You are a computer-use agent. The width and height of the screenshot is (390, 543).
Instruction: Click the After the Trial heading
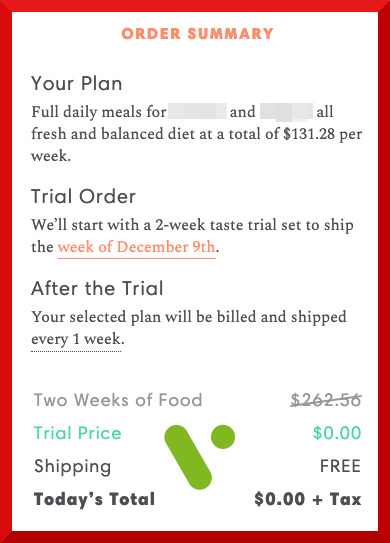pyautogui.click(x=97, y=288)
